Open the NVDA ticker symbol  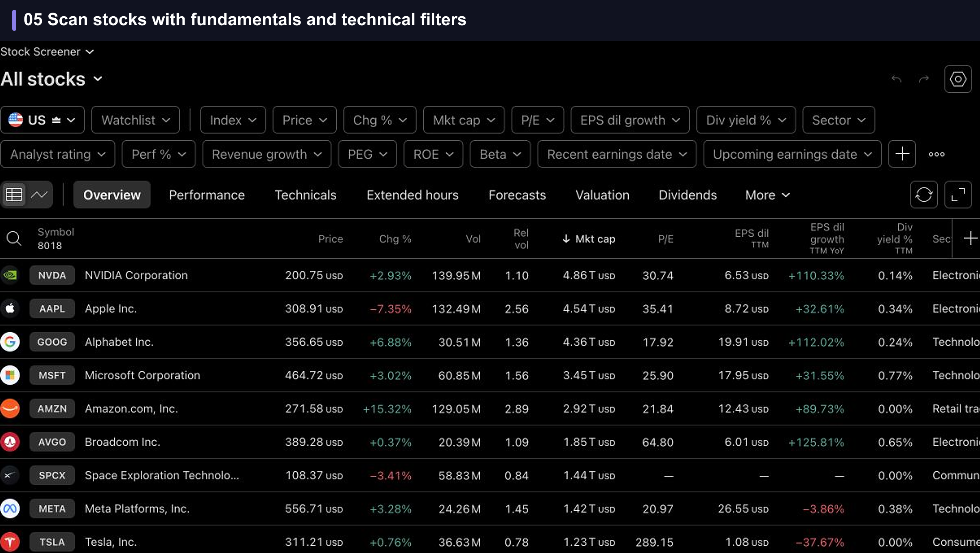(x=52, y=275)
